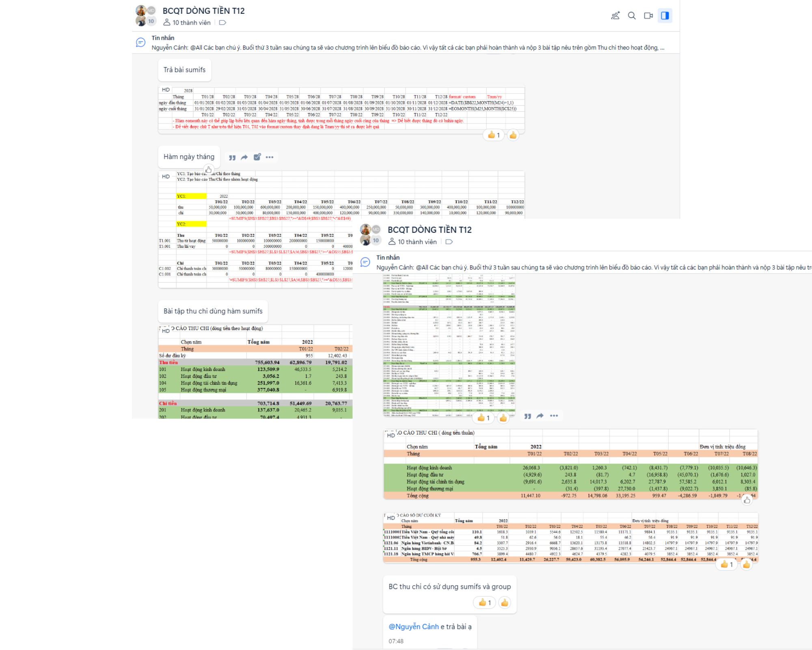Toggle like on 'BC thu chi' message
Viewport: 812px width, 650px height.
tap(504, 602)
